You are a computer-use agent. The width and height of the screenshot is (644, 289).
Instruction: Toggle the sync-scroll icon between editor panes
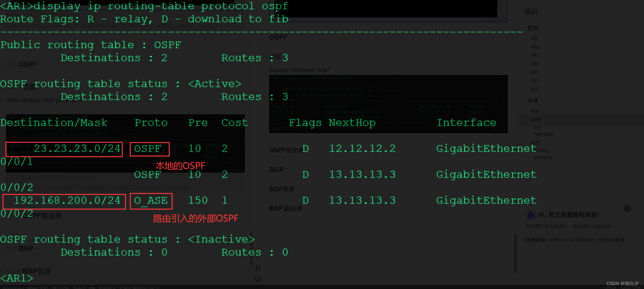(258, 268)
